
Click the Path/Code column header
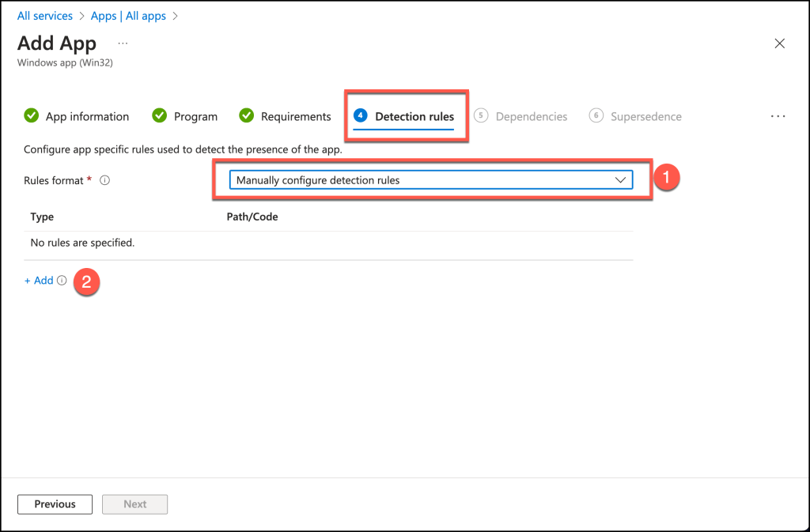pos(252,217)
